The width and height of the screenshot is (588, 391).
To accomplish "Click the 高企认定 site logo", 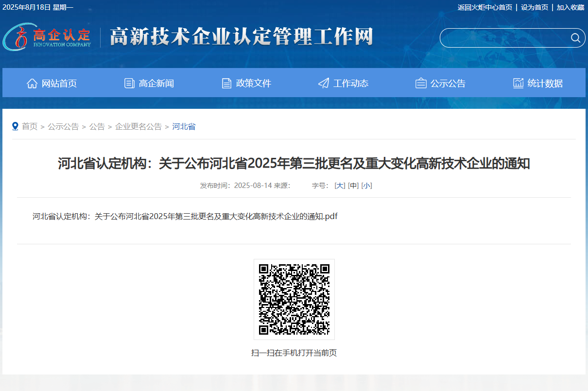I will click(x=47, y=36).
